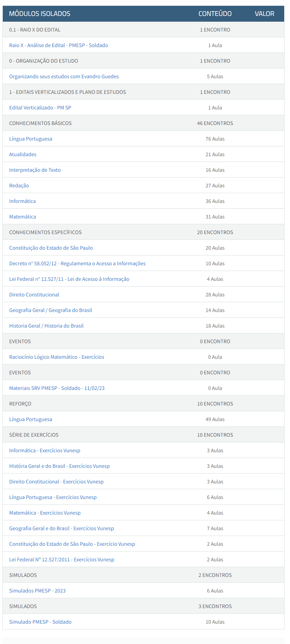This screenshot has height=644, width=290.
Task: Open Materiais SRV PMESP - Soldado link
Action: [57, 388]
